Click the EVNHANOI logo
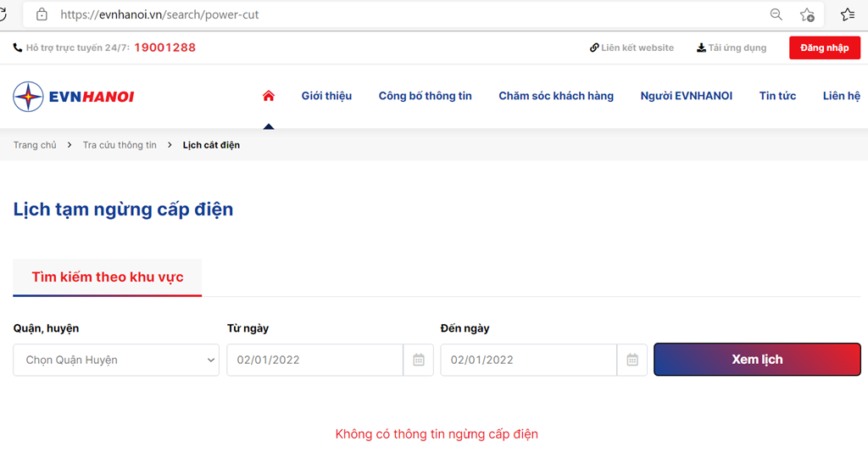The height and width of the screenshot is (453, 868). pos(74,97)
